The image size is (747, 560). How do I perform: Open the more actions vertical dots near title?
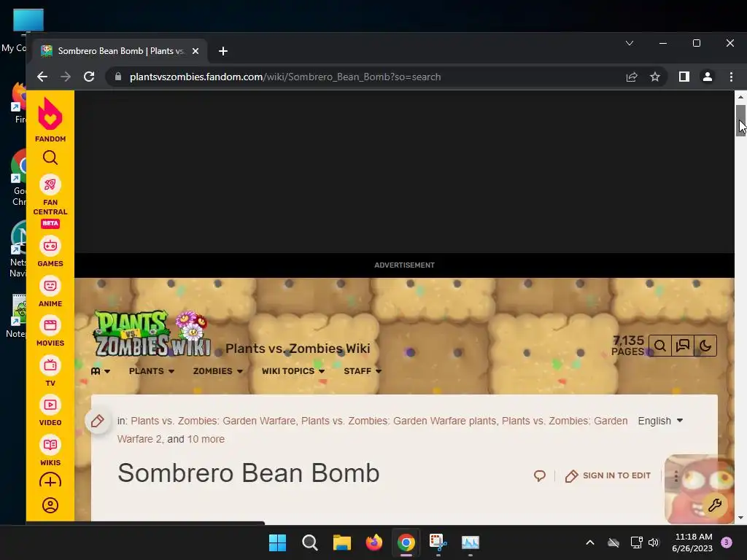coord(676,475)
